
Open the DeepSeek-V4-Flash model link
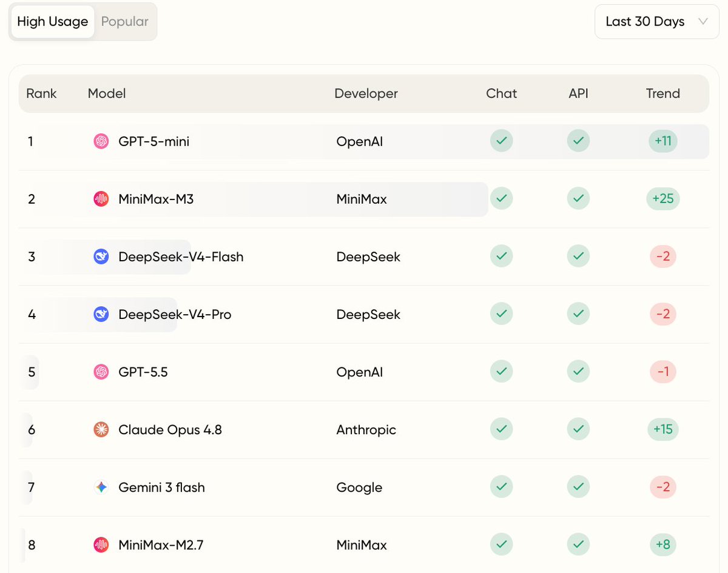181,256
